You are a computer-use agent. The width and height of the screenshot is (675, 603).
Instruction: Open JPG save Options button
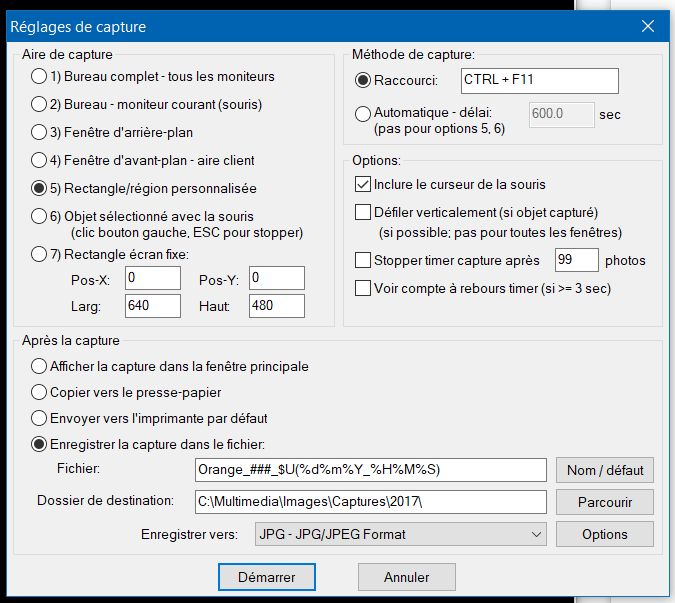[x=605, y=534]
